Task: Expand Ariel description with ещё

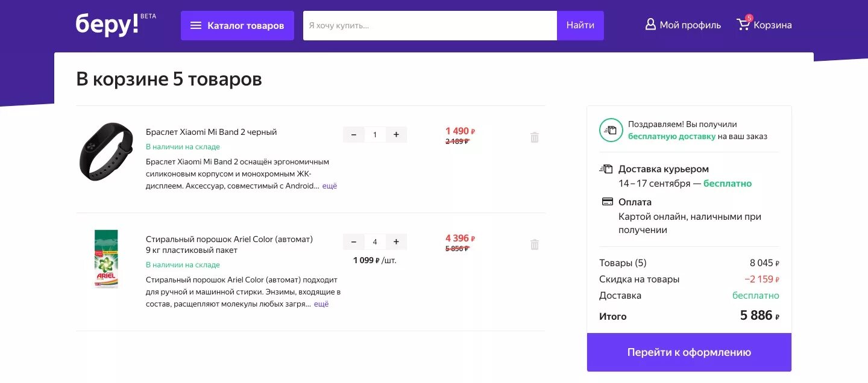Action: click(x=321, y=304)
